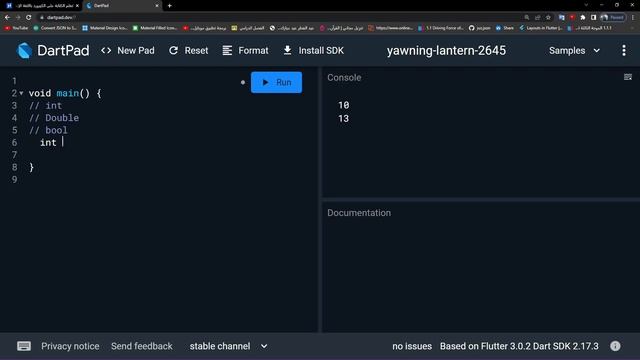
Task: Open the three-dot more options menu
Action: pyautogui.click(x=624, y=51)
